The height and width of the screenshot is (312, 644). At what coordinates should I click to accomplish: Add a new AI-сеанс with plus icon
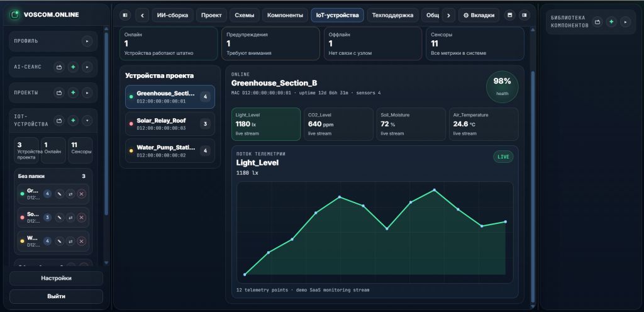73,67
